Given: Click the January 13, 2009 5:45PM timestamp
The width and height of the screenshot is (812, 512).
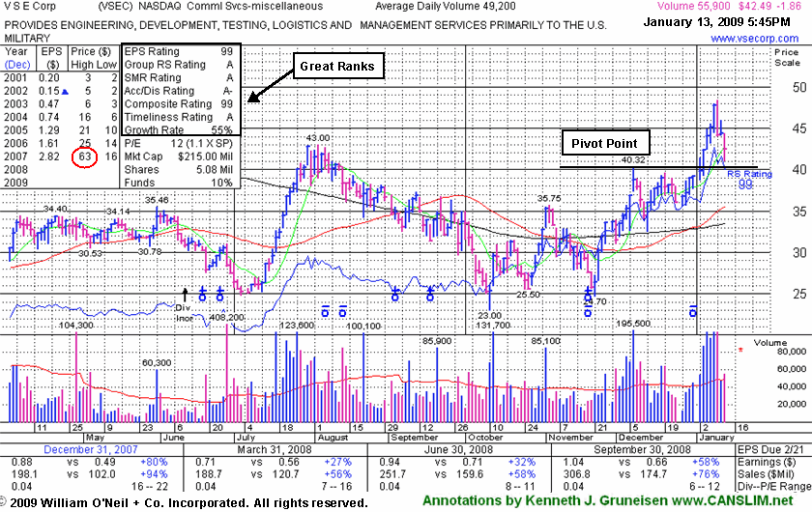Looking at the screenshot, I should [716, 22].
